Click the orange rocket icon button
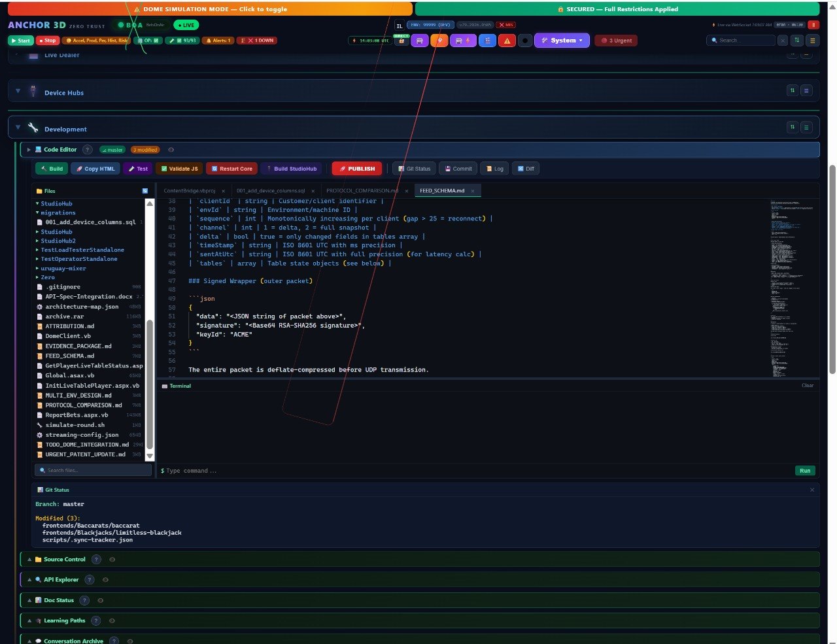Viewport: 837px width, 644px height. (439, 41)
